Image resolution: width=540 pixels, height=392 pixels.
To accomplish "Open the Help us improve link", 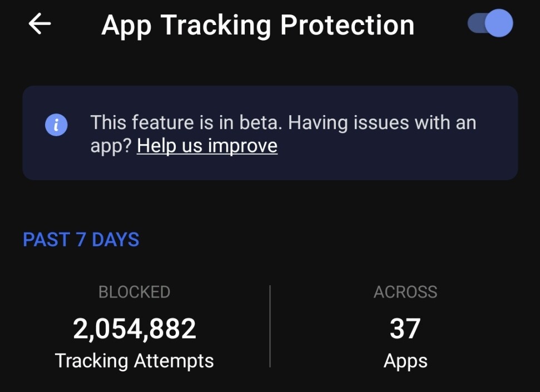I will coord(207,146).
